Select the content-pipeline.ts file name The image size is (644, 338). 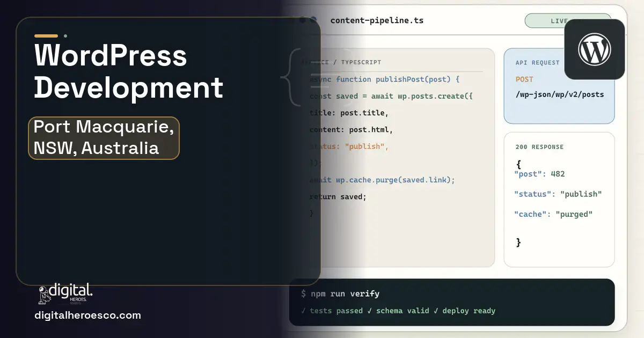pos(377,20)
